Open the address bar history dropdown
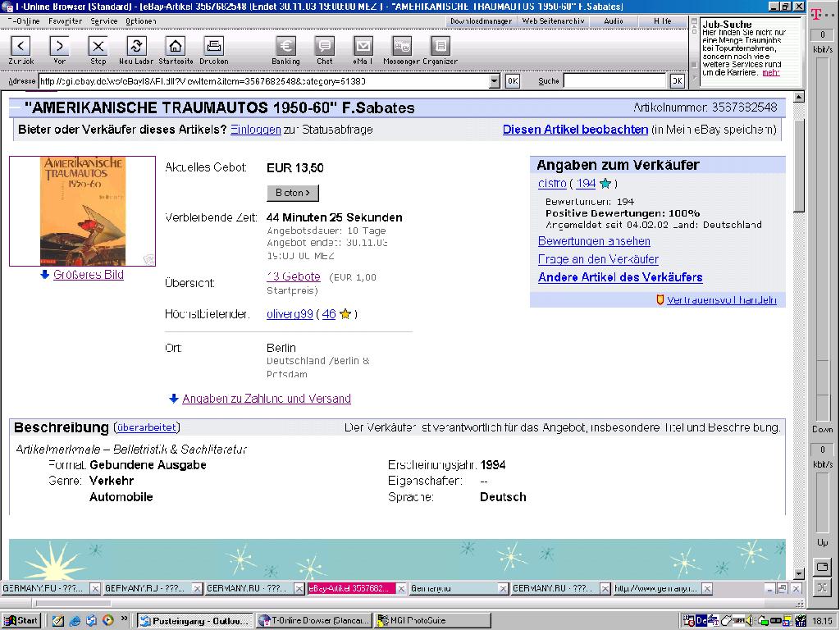 tap(495, 81)
